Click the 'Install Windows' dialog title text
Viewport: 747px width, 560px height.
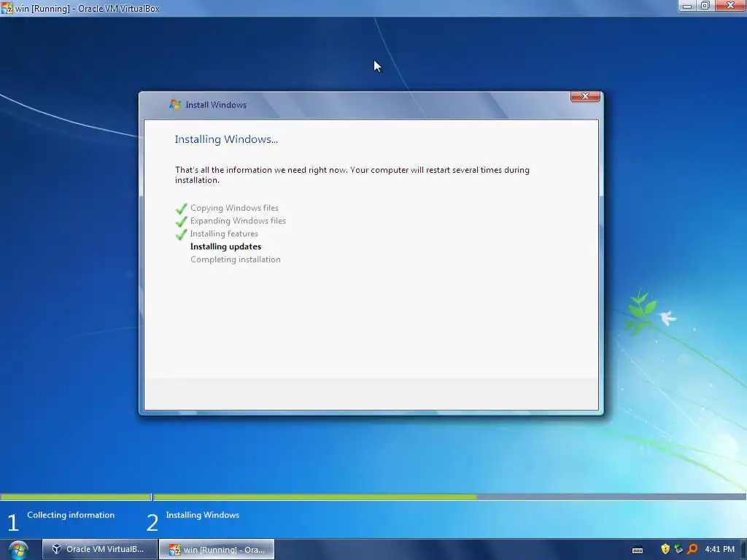pos(216,105)
